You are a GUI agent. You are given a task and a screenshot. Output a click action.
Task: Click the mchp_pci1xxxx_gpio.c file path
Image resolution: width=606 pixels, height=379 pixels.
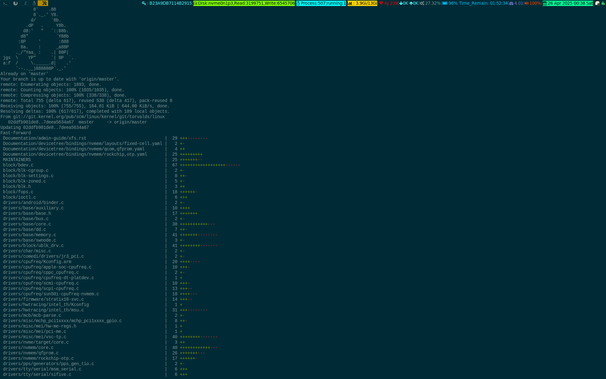pyautogui.click(x=62, y=321)
